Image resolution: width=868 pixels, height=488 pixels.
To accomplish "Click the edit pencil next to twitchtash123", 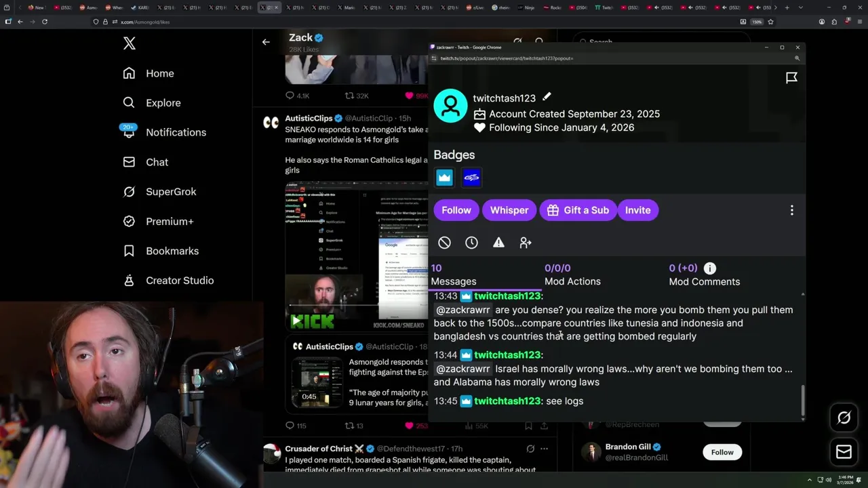I will (x=547, y=97).
